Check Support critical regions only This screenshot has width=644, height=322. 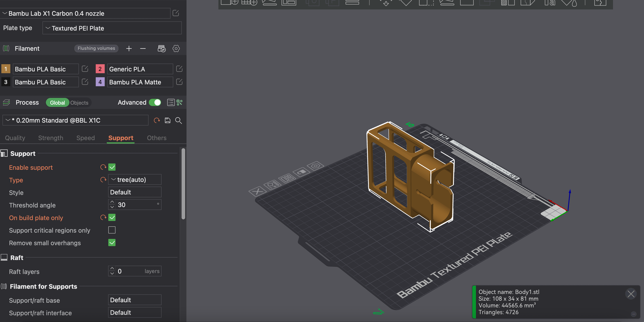[112, 230]
